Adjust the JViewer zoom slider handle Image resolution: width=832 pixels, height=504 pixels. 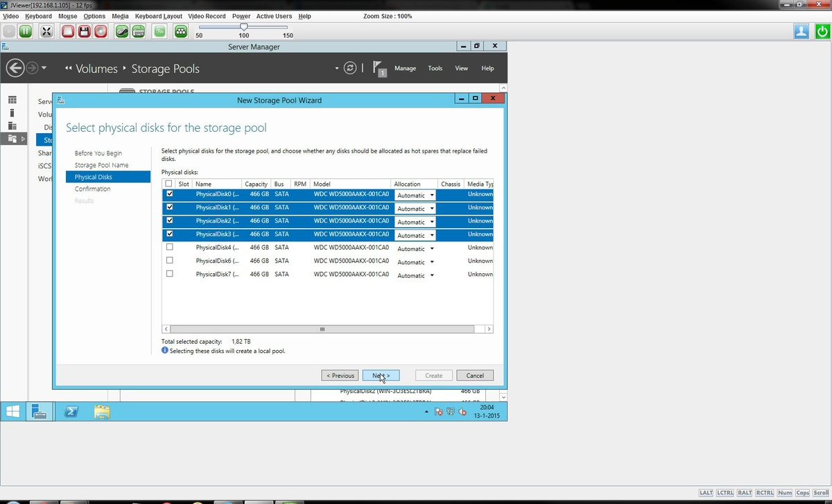pyautogui.click(x=243, y=27)
